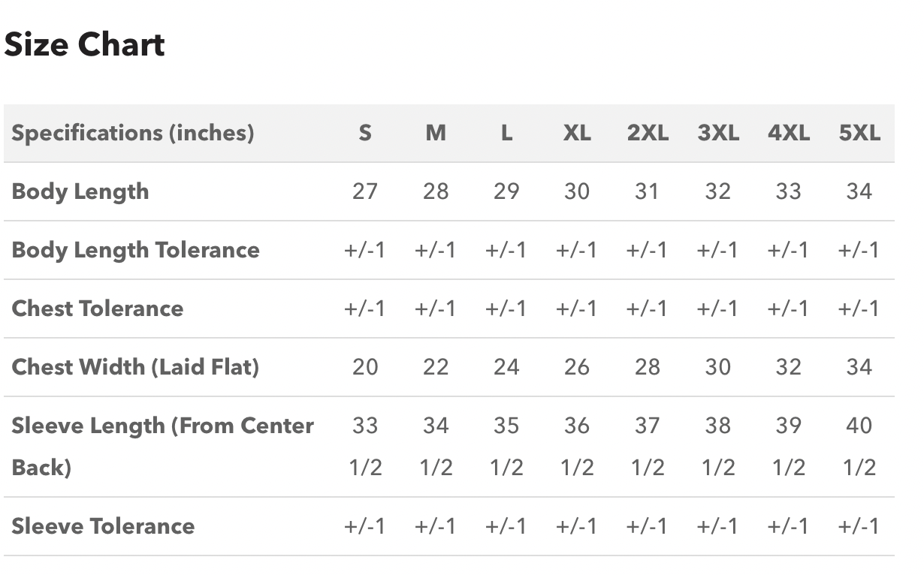Click the XL size column header
924x575 pixels.
(577, 133)
